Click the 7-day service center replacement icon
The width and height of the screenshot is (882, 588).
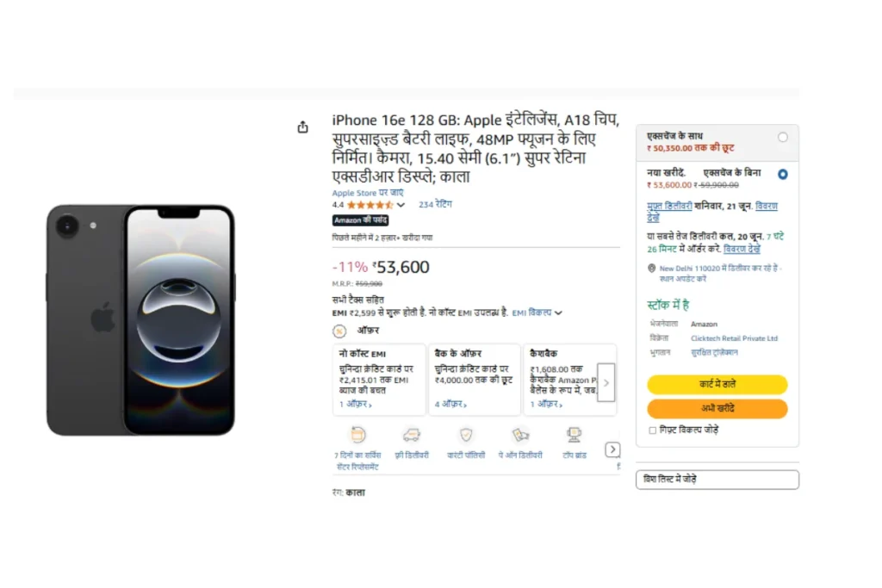pos(357,435)
